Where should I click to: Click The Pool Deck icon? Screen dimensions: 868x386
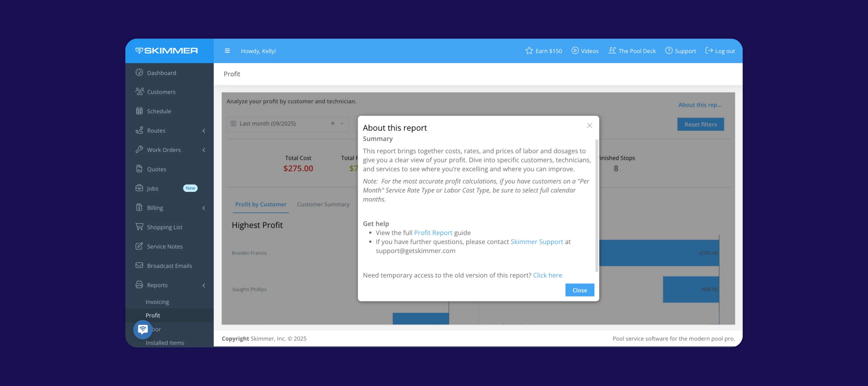pos(612,51)
